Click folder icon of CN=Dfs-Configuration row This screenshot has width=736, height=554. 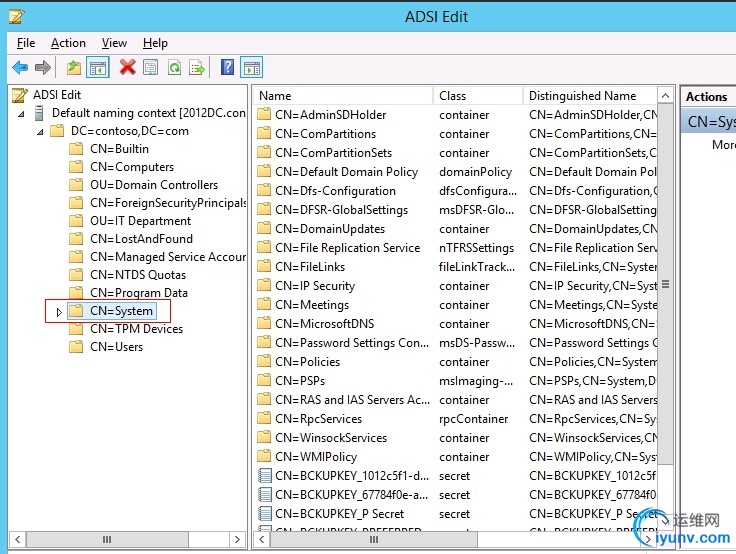(x=264, y=190)
